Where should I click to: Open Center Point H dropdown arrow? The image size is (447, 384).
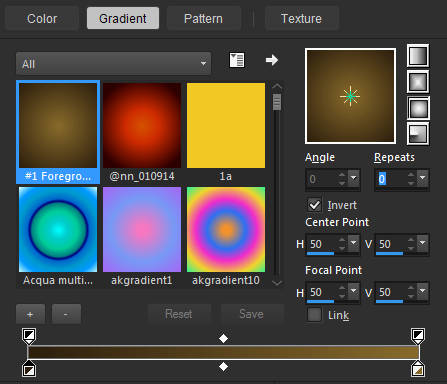tap(354, 243)
